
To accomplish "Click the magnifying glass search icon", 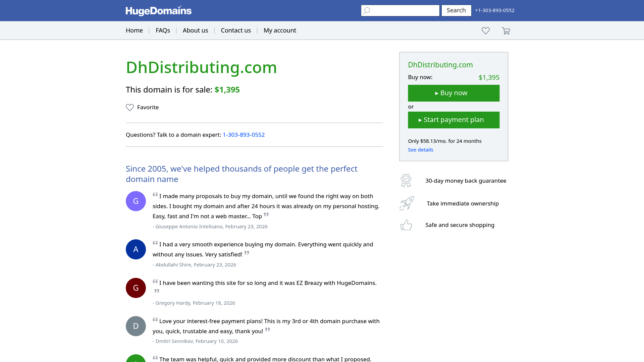I will 367,10.
